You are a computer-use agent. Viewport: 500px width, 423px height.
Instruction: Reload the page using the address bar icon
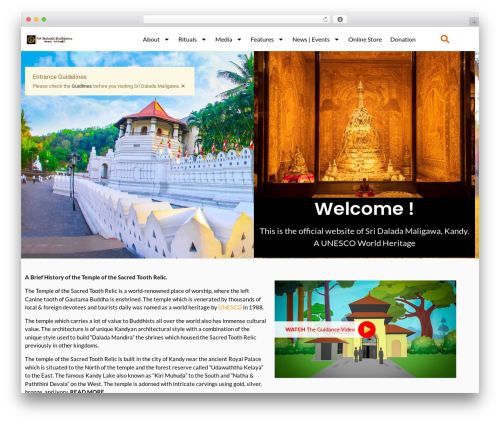(x=325, y=20)
